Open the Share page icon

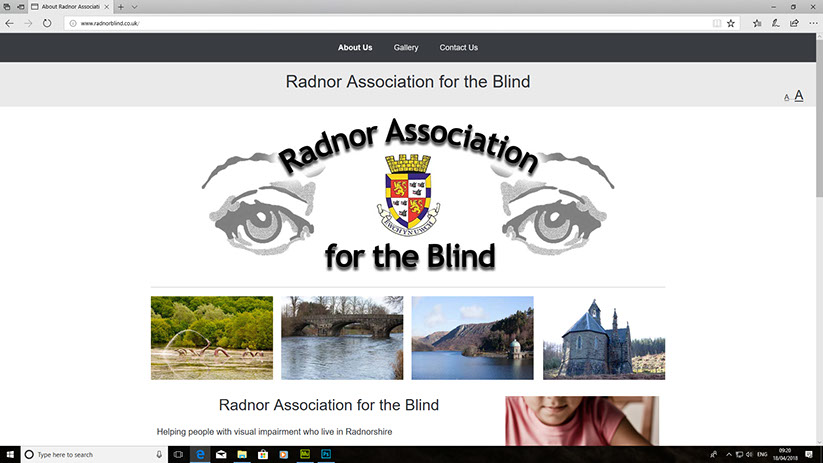pyautogui.click(x=794, y=23)
